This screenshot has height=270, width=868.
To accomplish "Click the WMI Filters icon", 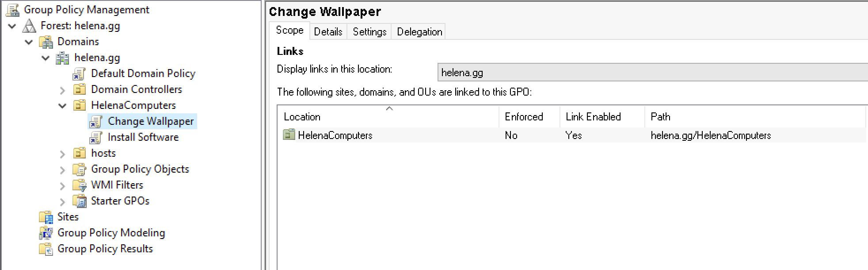I will [80, 185].
